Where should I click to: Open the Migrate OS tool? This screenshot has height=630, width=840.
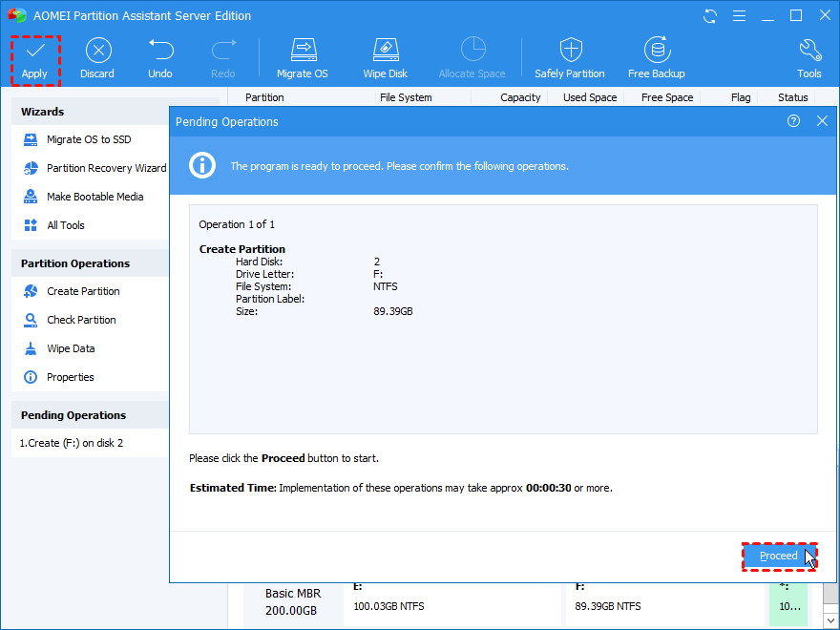point(303,50)
